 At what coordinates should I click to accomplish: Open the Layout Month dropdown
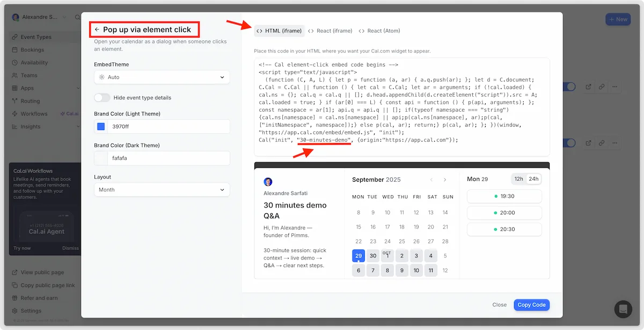click(162, 190)
